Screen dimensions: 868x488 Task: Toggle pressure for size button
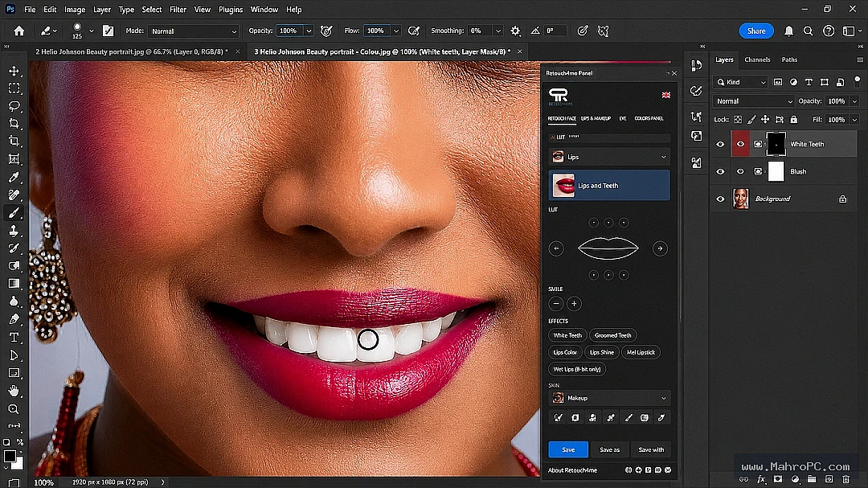583,31
